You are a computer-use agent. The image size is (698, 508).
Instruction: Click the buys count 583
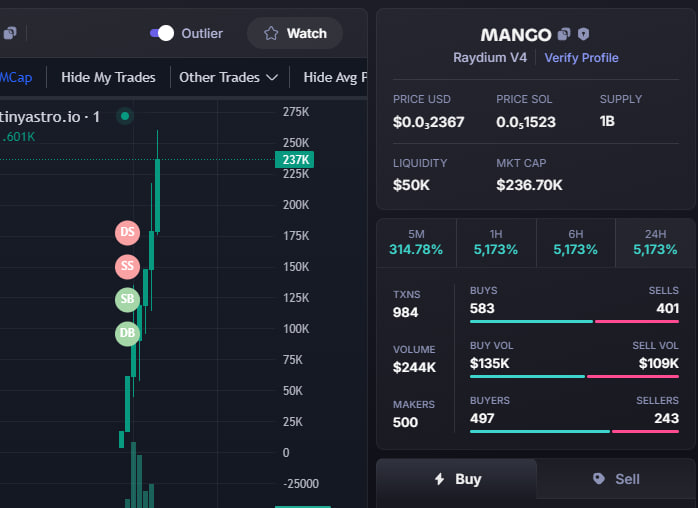point(482,309)
